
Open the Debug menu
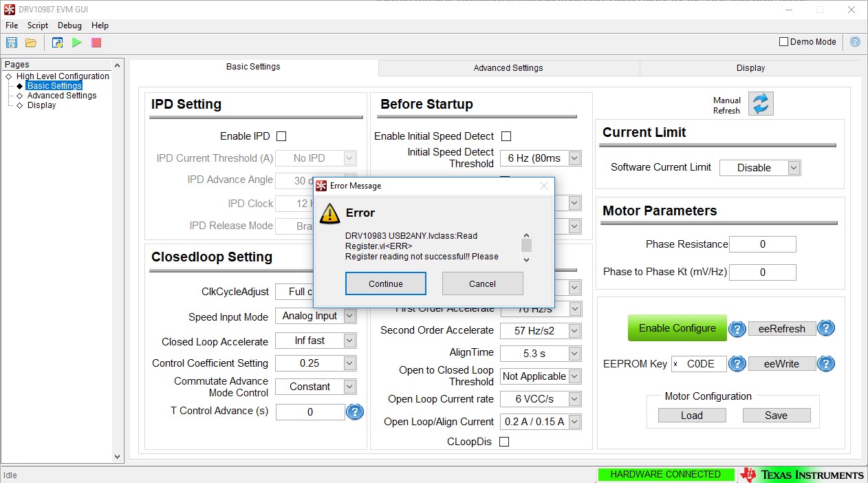[x=69, y=25]
